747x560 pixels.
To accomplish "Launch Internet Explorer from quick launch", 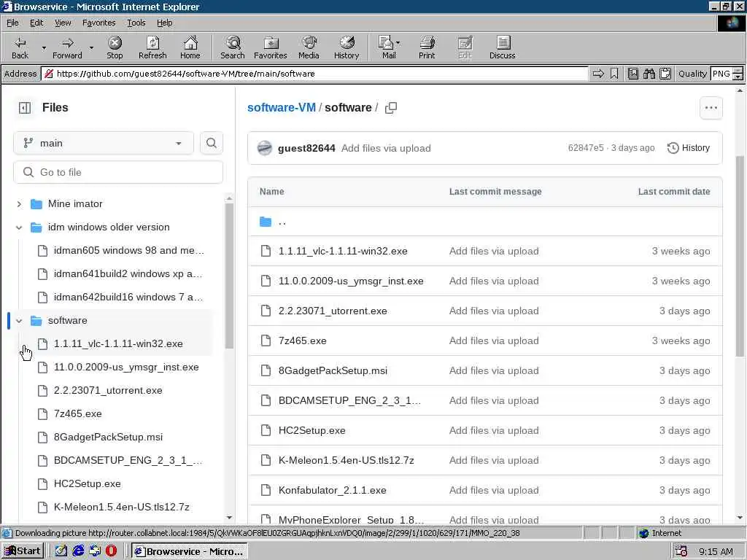I will point(78,551).
